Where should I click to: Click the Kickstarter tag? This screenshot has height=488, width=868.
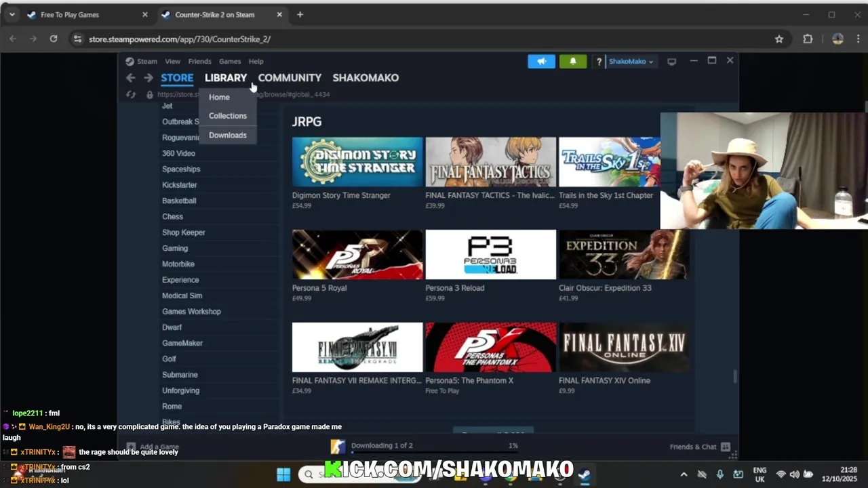(x=180, y=185)
